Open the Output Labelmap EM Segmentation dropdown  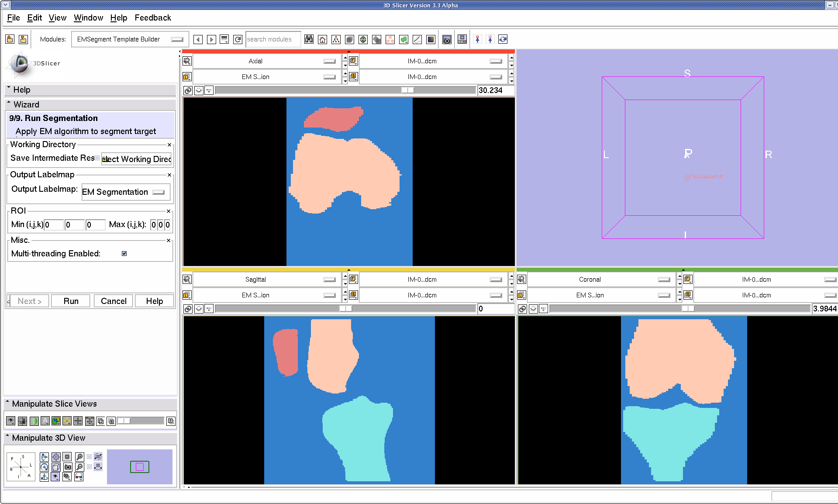click(x=125, y=192)
